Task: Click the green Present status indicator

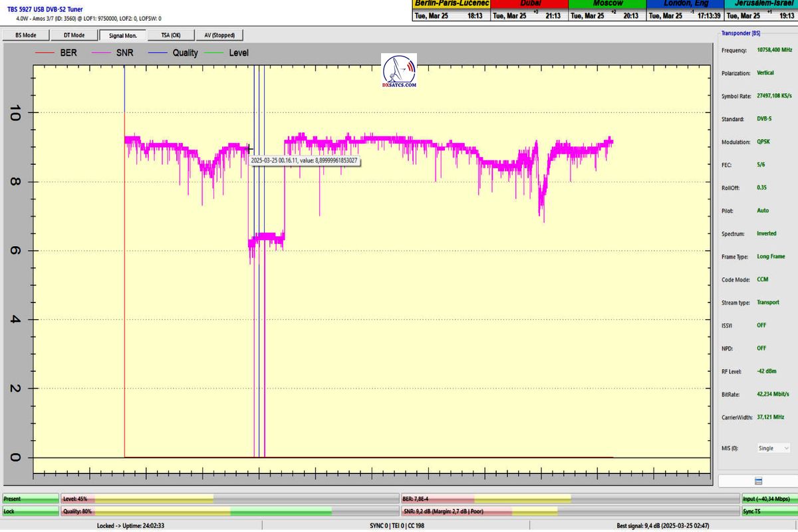Action: coord(31,498)
